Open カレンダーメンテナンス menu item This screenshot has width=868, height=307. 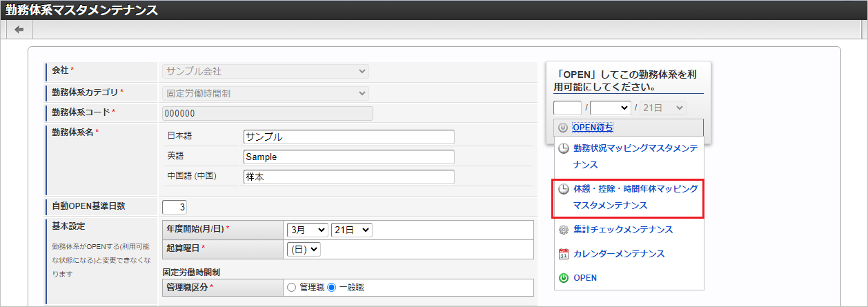(x=619, y=254)
